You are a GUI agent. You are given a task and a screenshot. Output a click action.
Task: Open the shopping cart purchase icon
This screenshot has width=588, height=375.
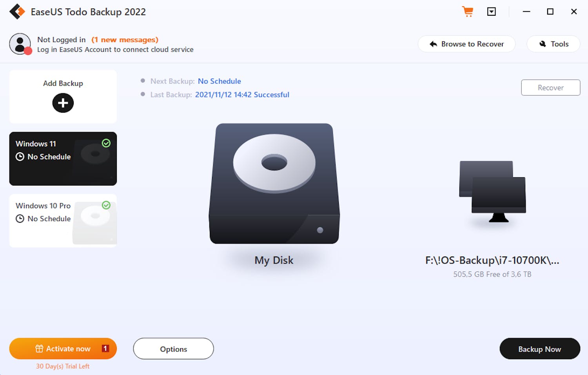click(x=468, y=11)
